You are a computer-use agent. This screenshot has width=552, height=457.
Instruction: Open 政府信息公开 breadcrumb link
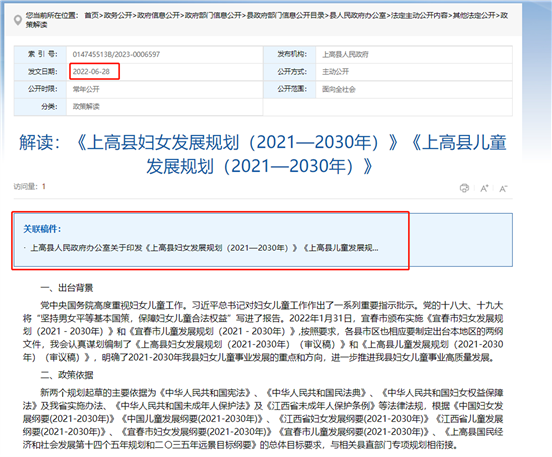(158, 15)
